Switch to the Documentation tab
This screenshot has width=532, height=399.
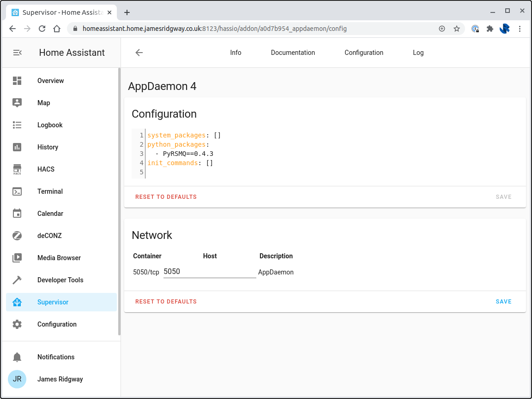pos(293,53)
